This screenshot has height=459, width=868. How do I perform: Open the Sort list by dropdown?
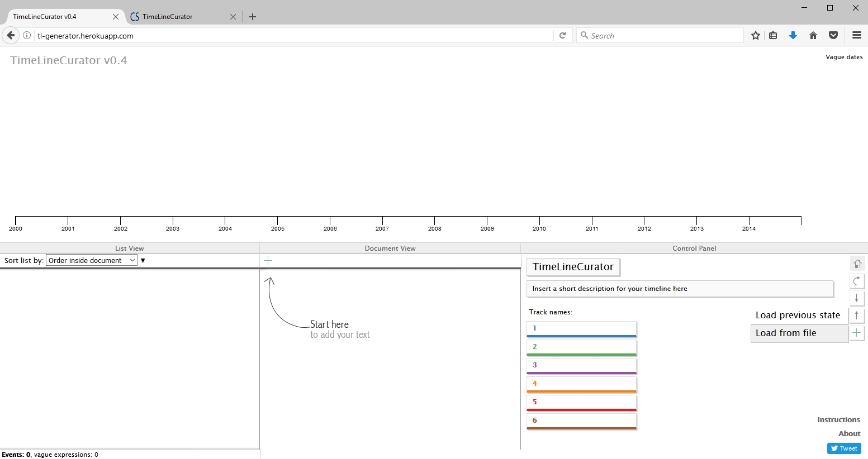click(x=92, y=261)
